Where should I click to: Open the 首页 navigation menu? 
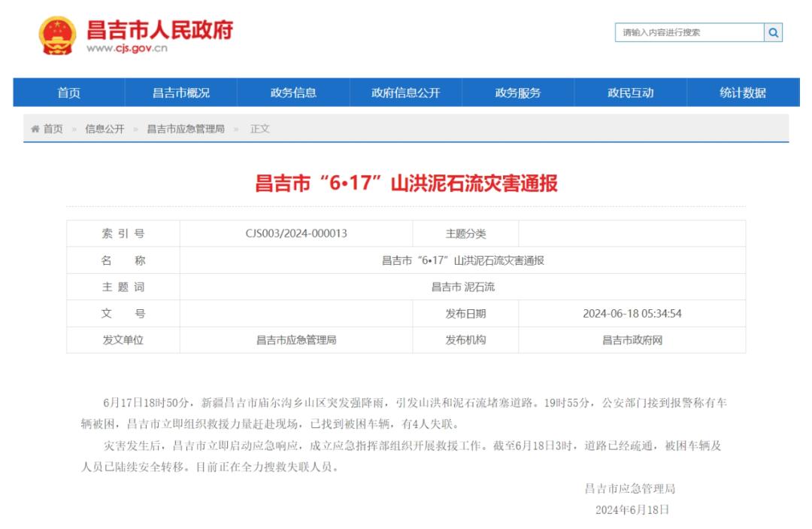(68, 92)
